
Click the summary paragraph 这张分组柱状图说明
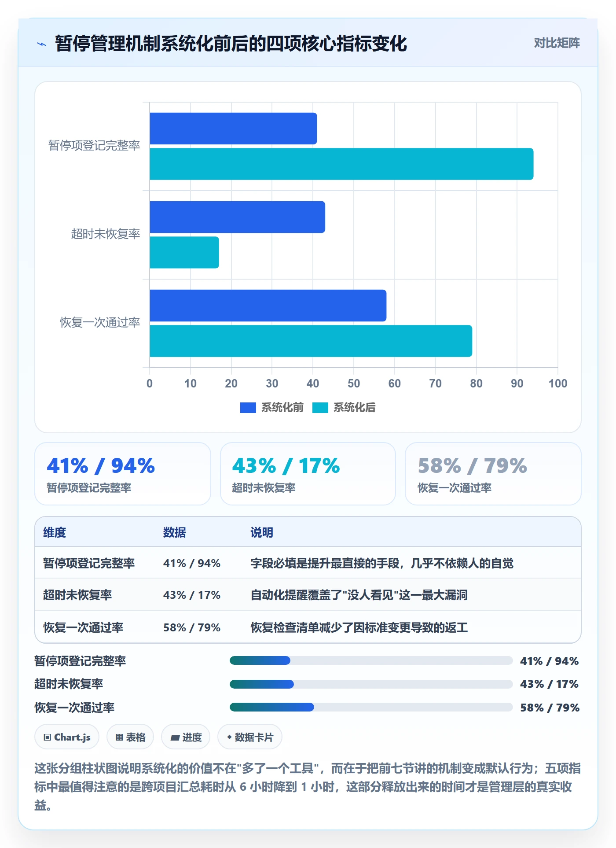[308, 787]
